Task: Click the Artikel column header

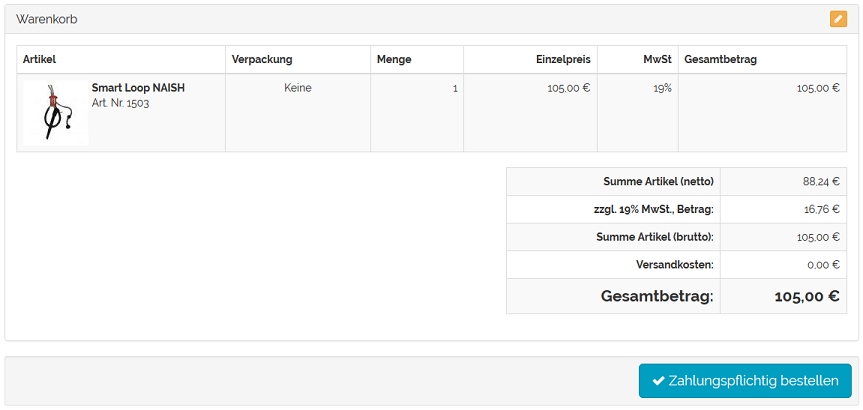Action: (x=39, y=60)
